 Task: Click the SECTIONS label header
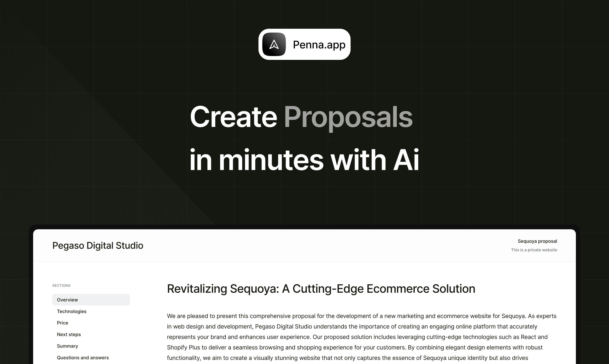(x=61, y=285)
